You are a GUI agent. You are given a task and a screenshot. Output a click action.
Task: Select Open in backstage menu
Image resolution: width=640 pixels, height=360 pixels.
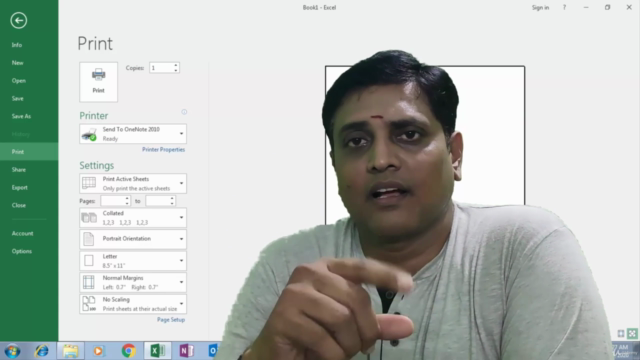19,81
